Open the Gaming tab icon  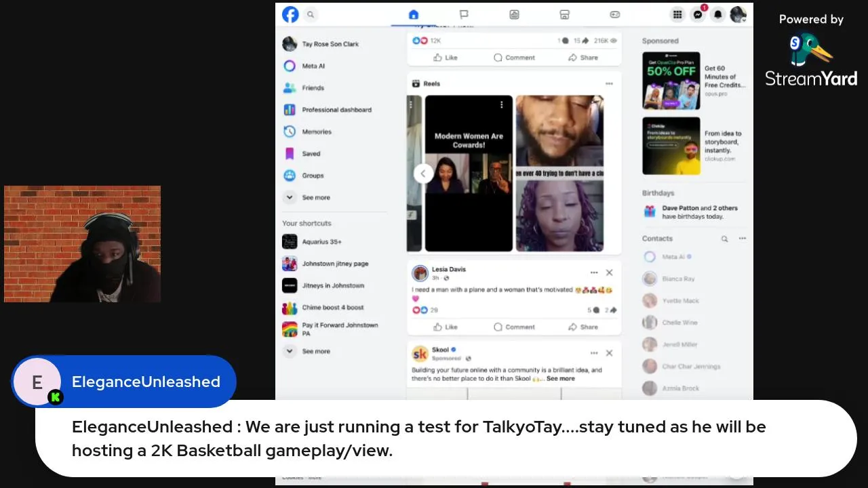click(x=614, y=14)
